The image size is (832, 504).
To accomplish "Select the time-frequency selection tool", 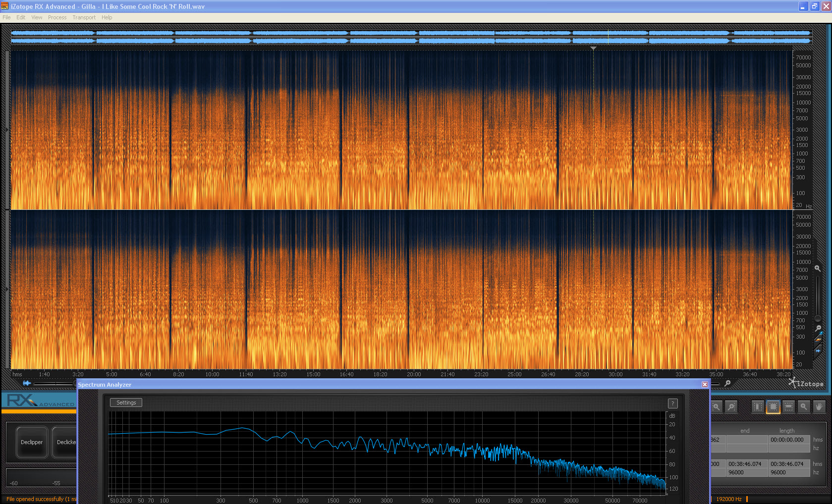I will [773, 407].
